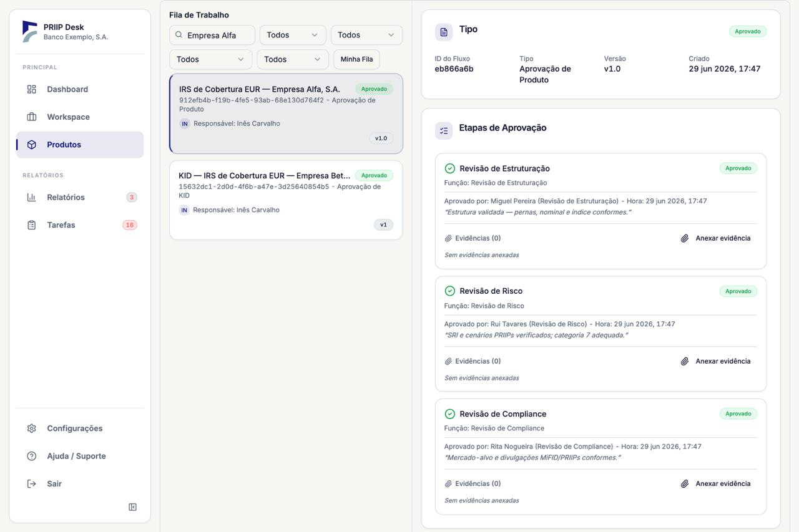Collapse sidebar using the panel icon
This screenshot has height=532, width=799.
(132, 507)
